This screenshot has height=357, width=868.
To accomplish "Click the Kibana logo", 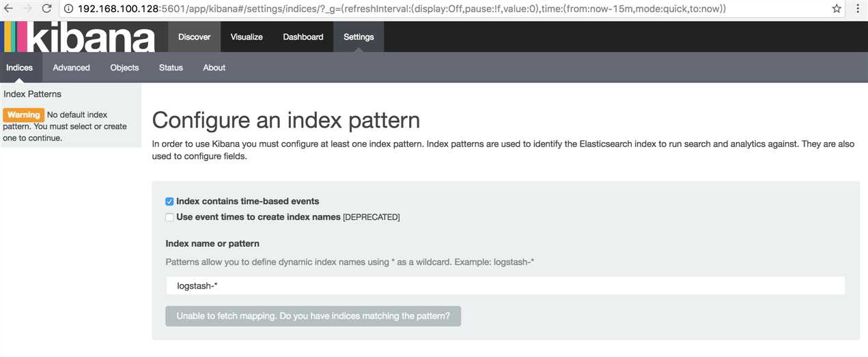I will [80, 36].
